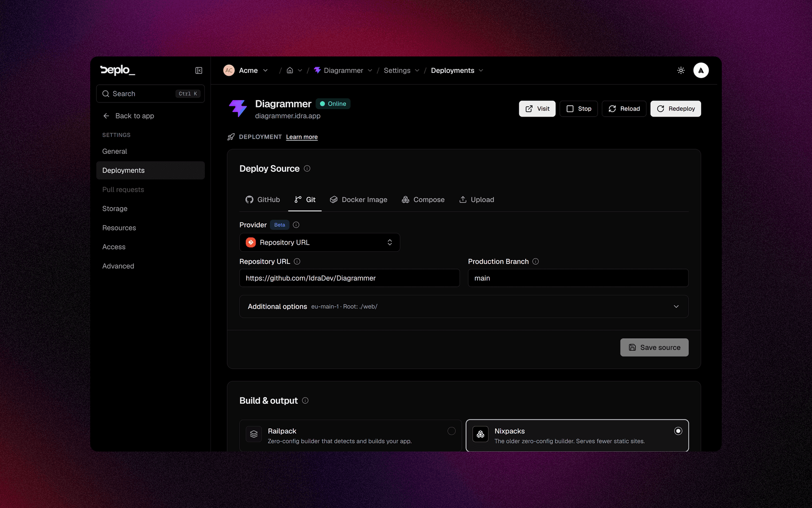Click Production Branch input field
Screen dimensions: 812x508
click(578, 278)
